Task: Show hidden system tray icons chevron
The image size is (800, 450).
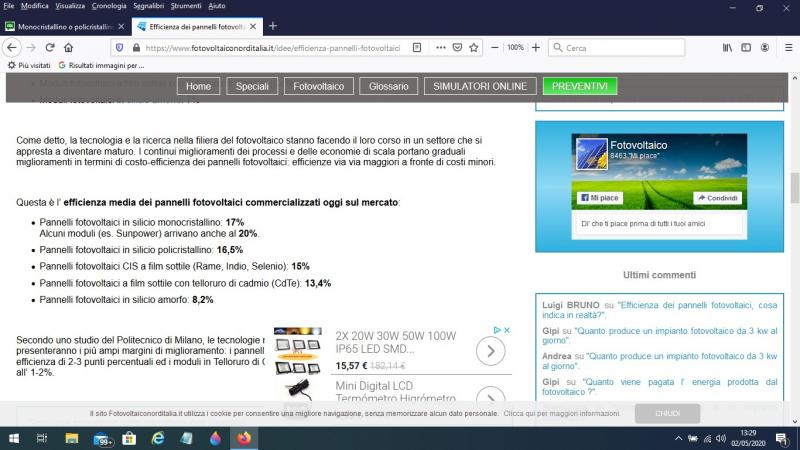Action: pos(679,438)
